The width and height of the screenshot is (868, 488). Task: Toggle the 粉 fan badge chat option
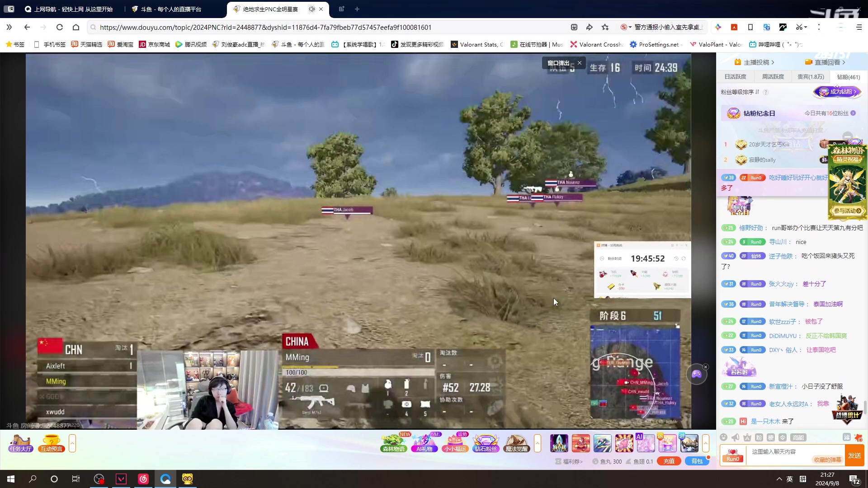pos(759,437)
